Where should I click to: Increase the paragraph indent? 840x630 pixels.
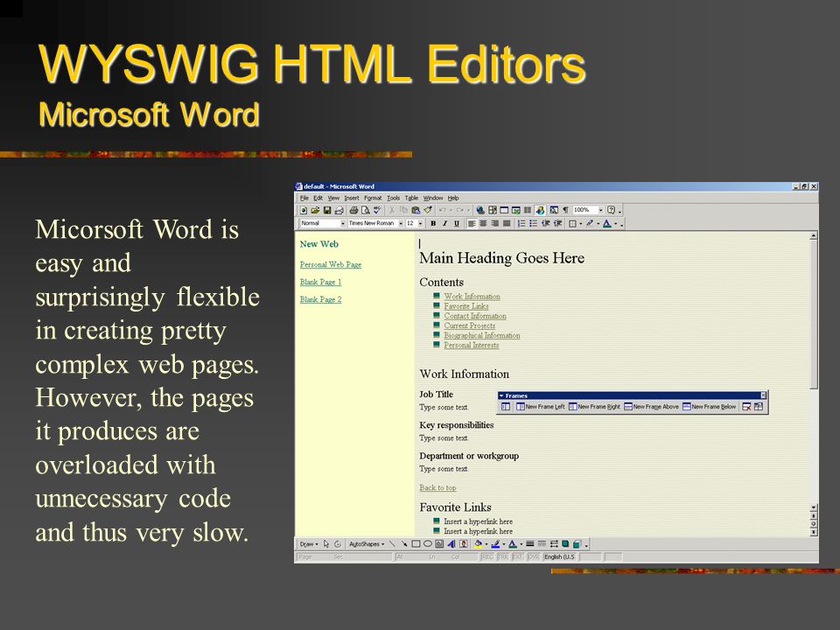pos(557,224)
